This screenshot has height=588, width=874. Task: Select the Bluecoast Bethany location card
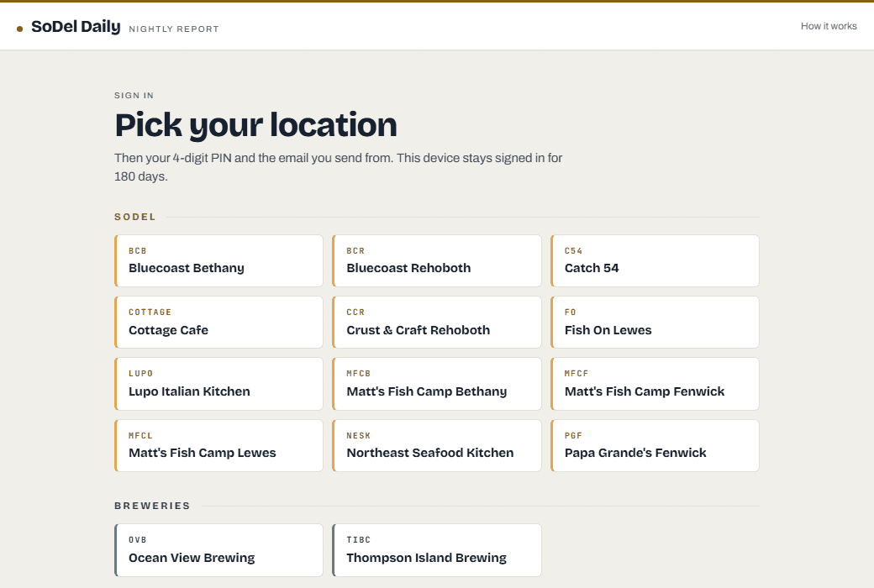pyautogui.click(x=218, y=261)
